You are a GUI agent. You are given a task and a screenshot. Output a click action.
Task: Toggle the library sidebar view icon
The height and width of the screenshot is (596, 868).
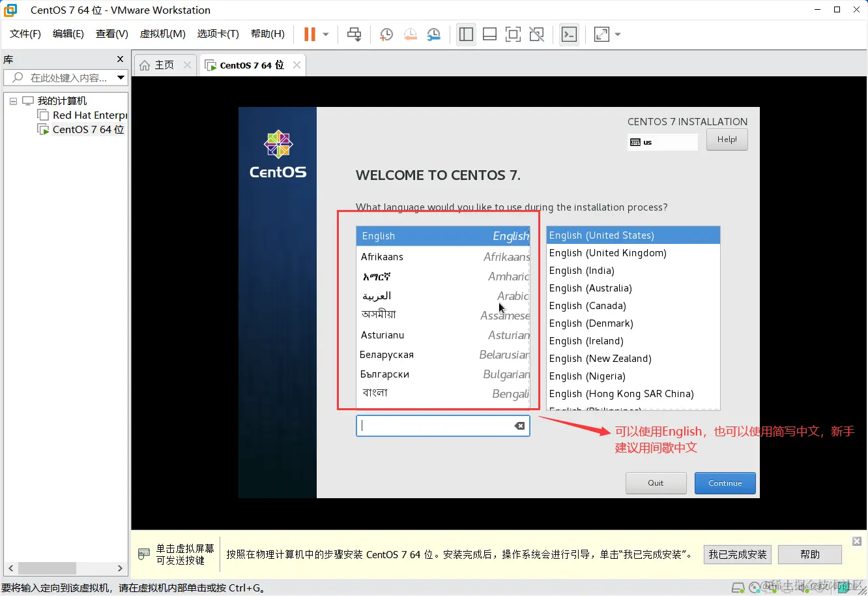[x=466, y=35]
